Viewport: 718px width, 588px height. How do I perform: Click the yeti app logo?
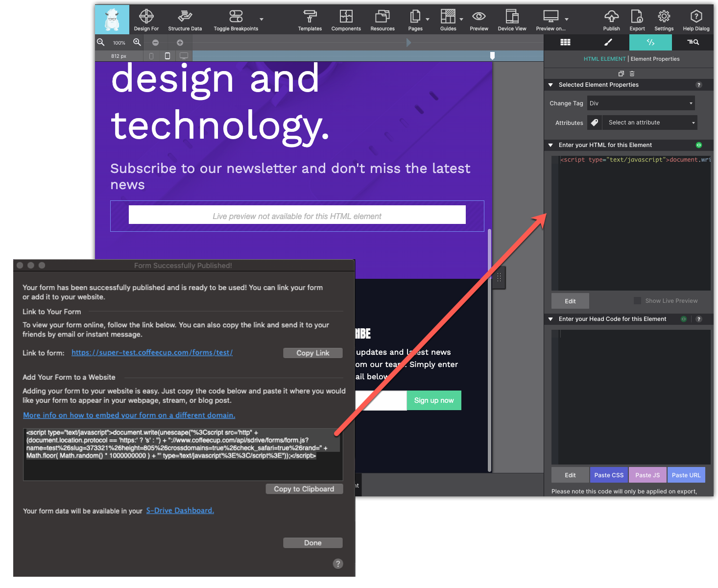click(x=112, y=20)
